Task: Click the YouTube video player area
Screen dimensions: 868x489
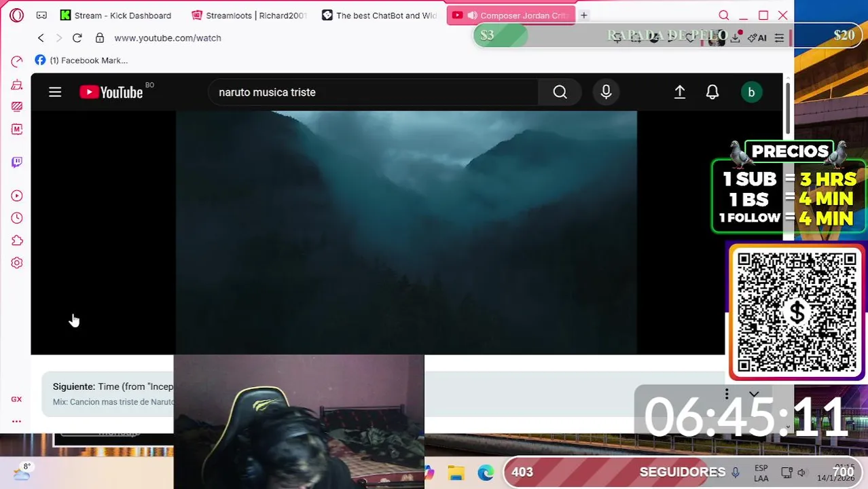Action: (406, 232)
